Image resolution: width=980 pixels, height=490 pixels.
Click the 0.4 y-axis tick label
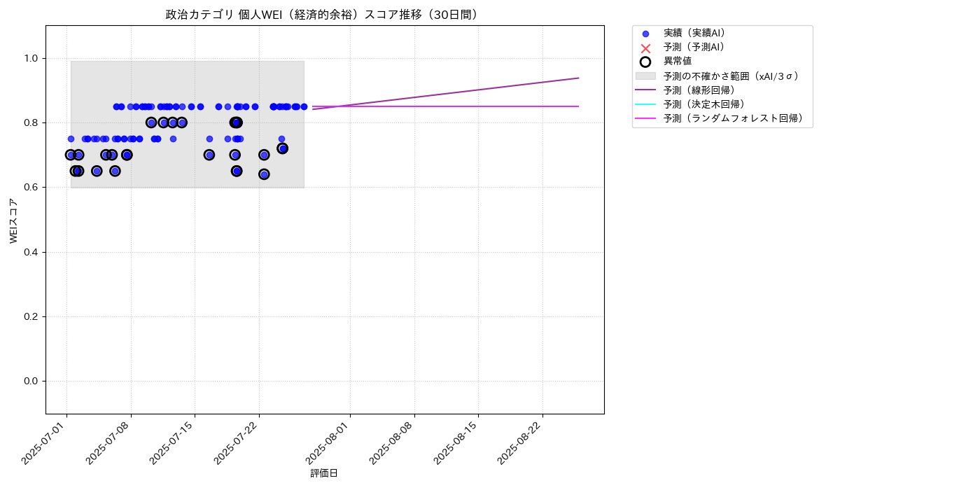click(x=32, y=252)
